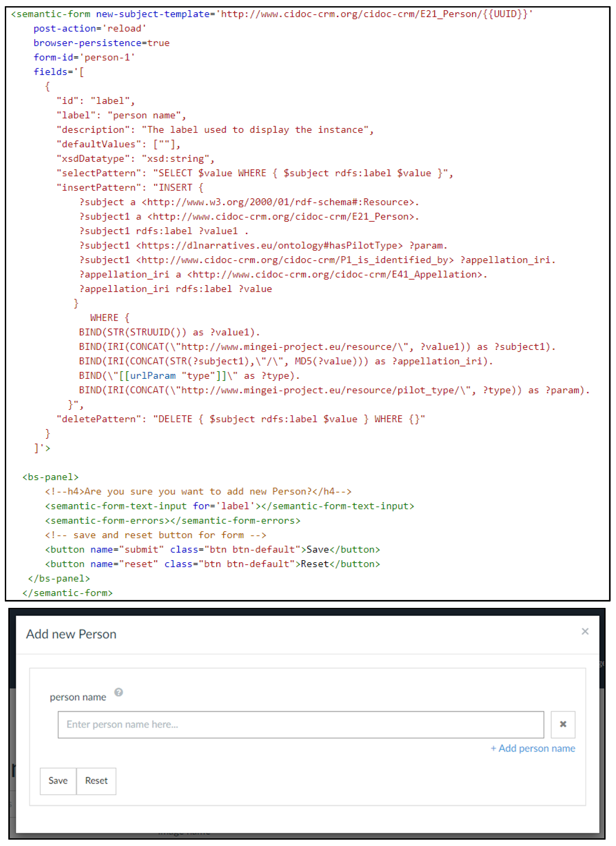Viewport: 616px width, 846px height.
Task: Click the urlParam "type" expression in the code
Action: pos(175,376)
